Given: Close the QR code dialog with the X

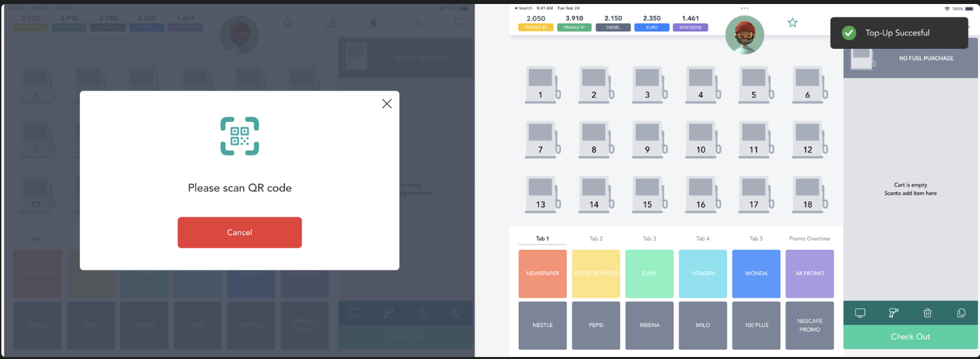Looking at the screenshot, I should (387, 104).
